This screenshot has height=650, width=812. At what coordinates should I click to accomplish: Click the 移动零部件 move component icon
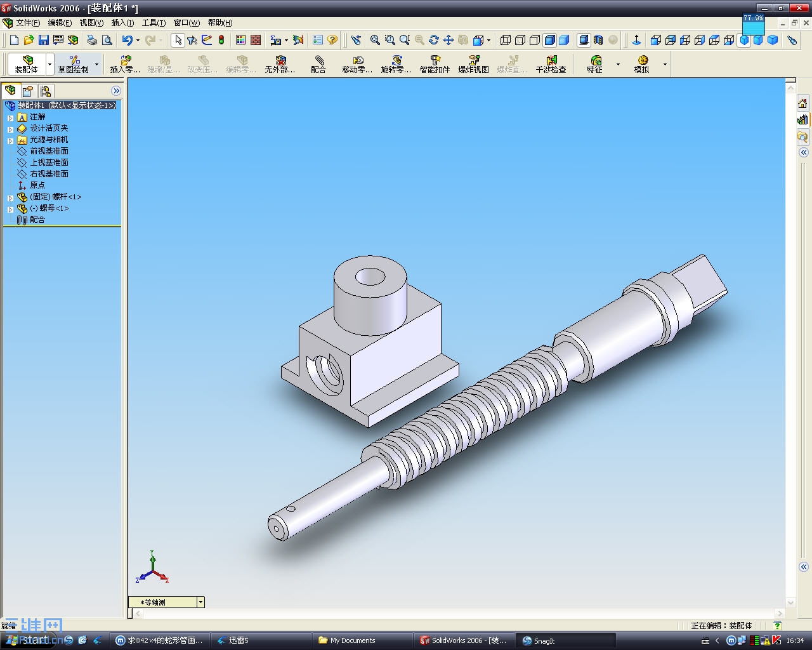pos(357,64)
